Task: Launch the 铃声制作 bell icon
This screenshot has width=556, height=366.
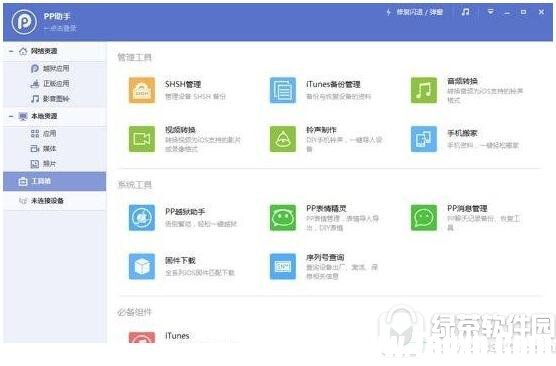Action: [x=283, y=139]
